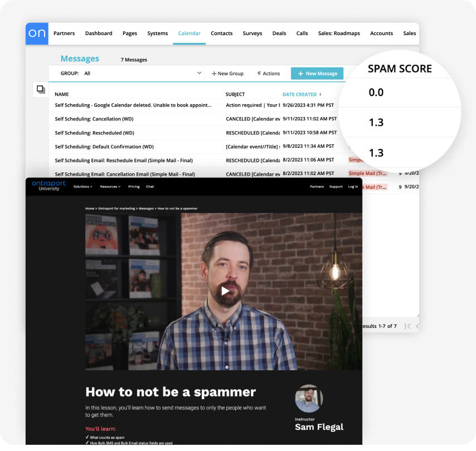Click the first-page pagination icon

[x=408, y=326]
